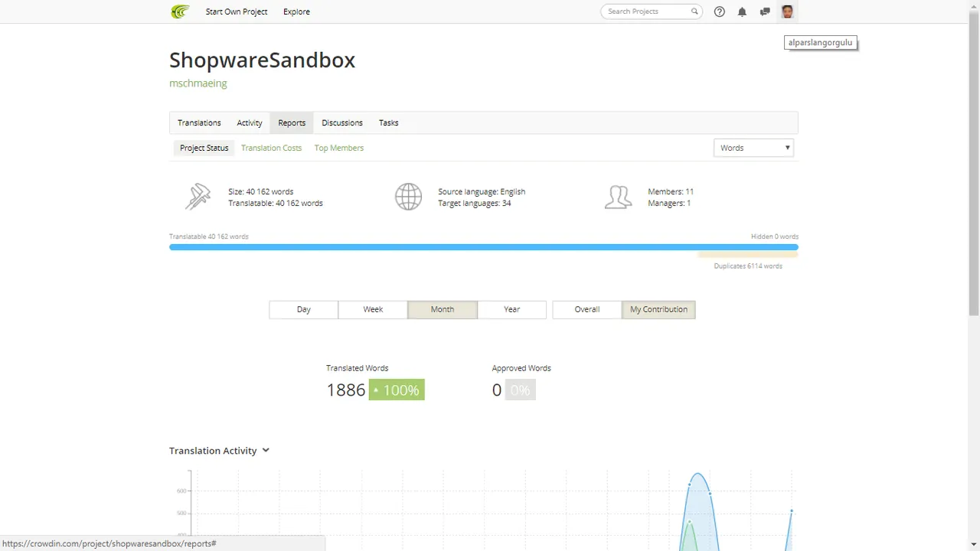Click the 0% approved words badge

tap(520, 390)
